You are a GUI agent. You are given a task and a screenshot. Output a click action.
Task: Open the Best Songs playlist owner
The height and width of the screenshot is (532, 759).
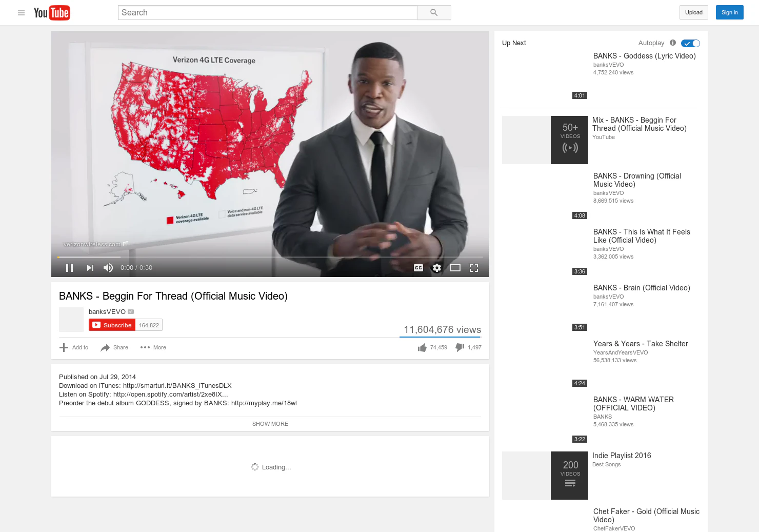pos(606,464)
